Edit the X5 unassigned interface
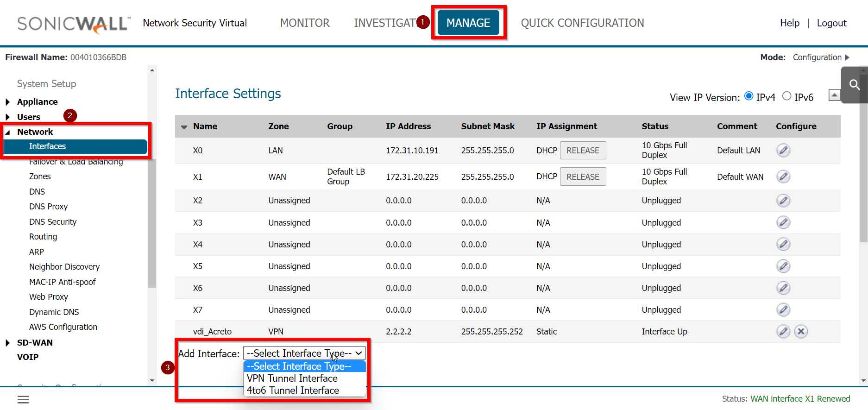The width and height of the screenshot is (868, 410). click(783, 266)
